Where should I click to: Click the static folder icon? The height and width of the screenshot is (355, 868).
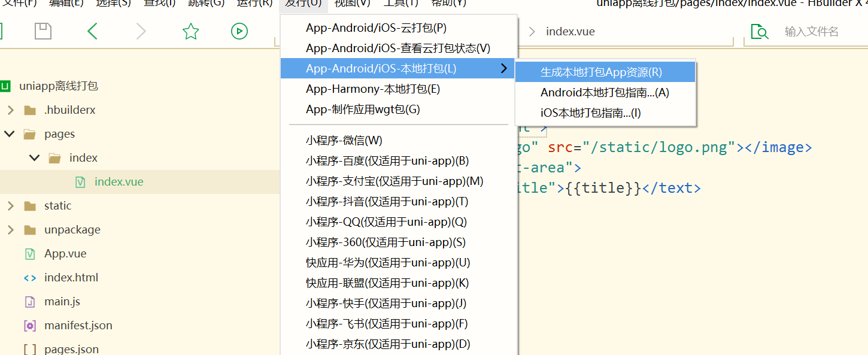(30, 206)
